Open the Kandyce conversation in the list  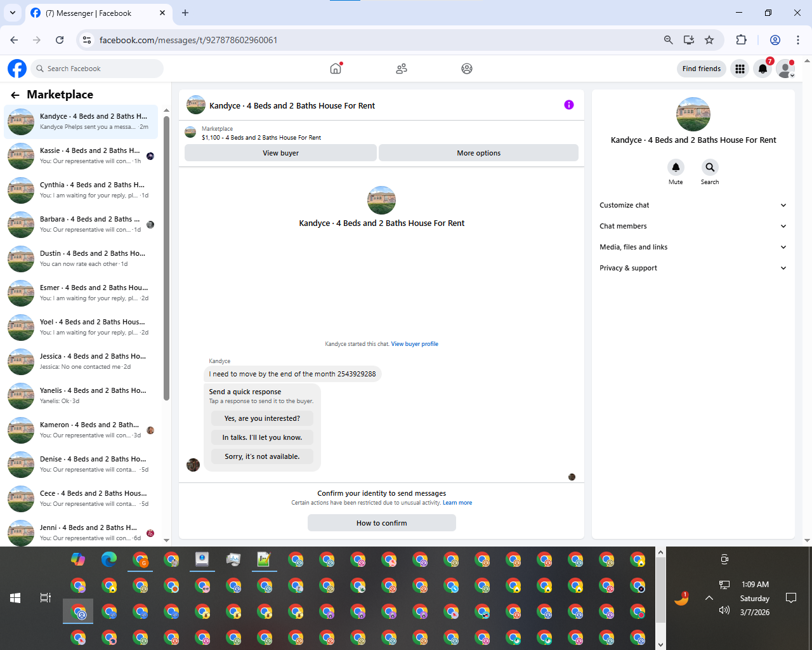coord(81,121)
